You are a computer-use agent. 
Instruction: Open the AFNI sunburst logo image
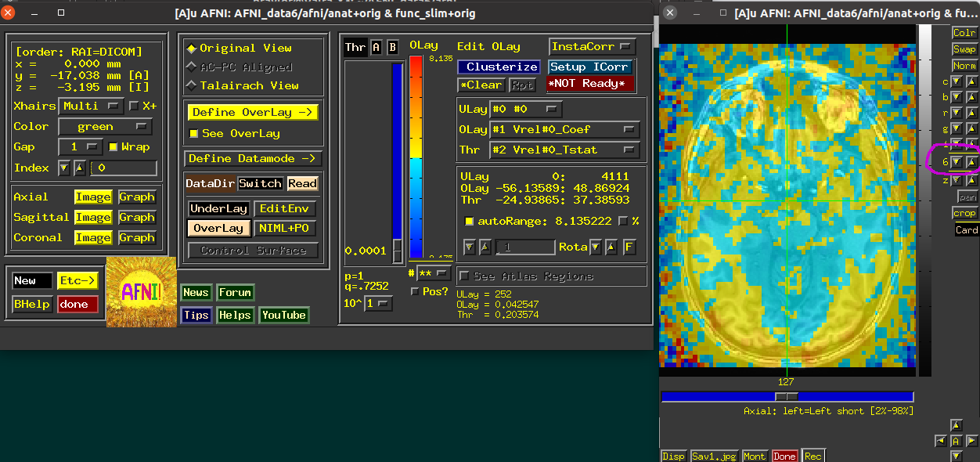(x=141, y=292)
